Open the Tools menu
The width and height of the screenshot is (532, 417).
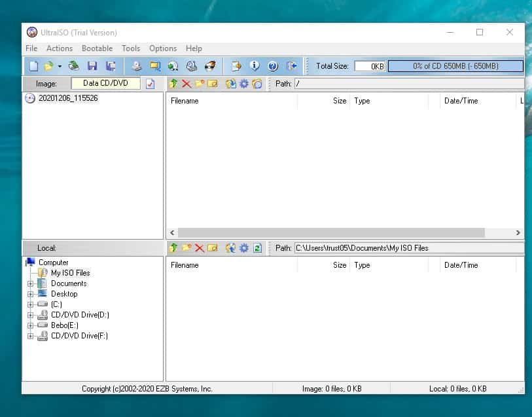point(131,48)
